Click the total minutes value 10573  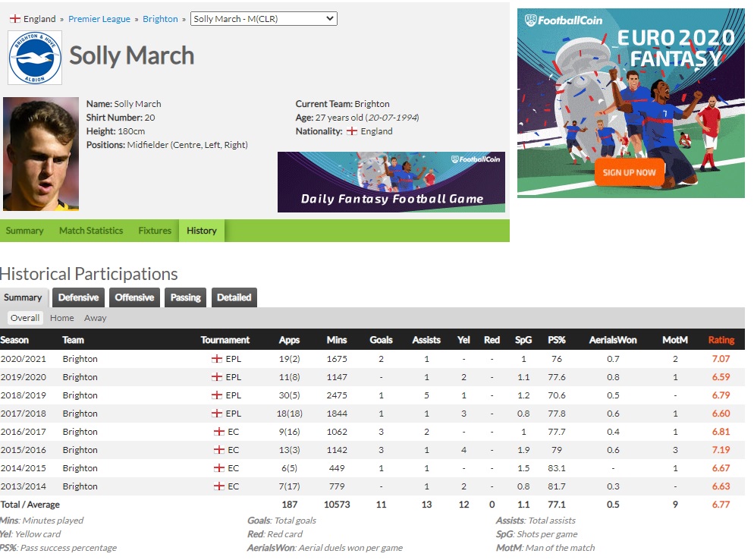[x=337, y=505]
